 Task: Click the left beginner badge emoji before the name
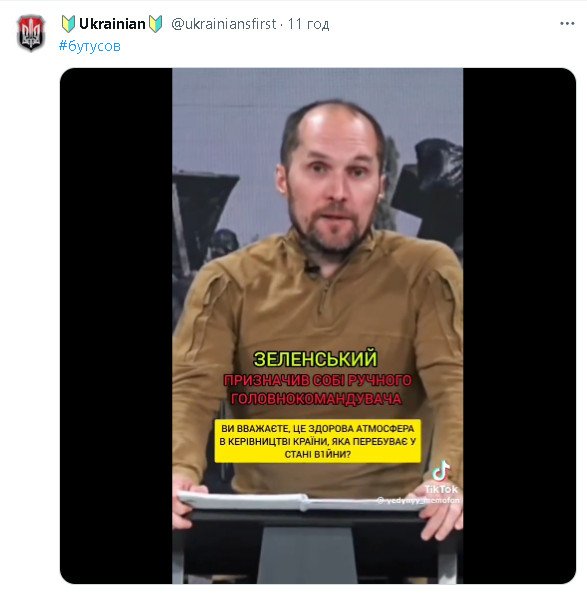68,24
